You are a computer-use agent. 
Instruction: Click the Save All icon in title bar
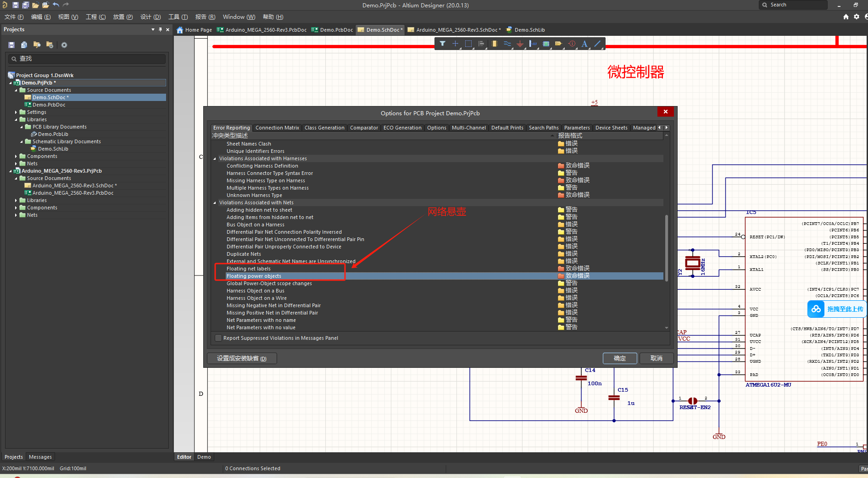(x=25, y=5)
